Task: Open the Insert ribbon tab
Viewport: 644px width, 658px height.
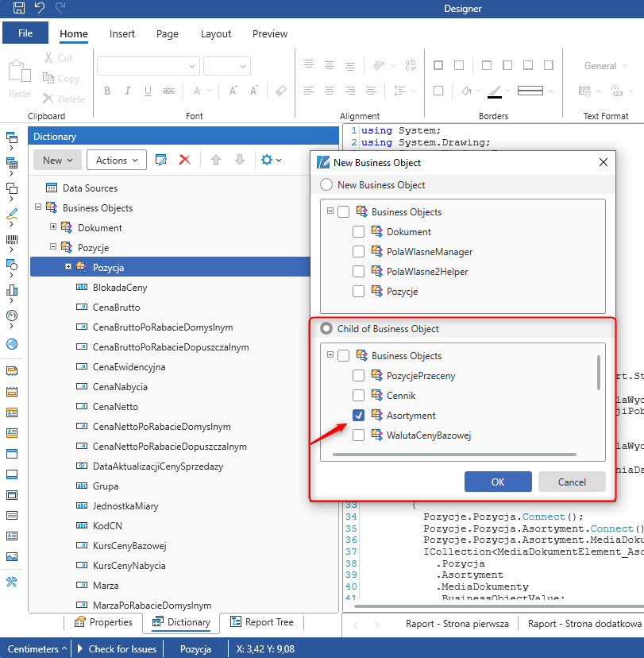Action: pos(122,33)
